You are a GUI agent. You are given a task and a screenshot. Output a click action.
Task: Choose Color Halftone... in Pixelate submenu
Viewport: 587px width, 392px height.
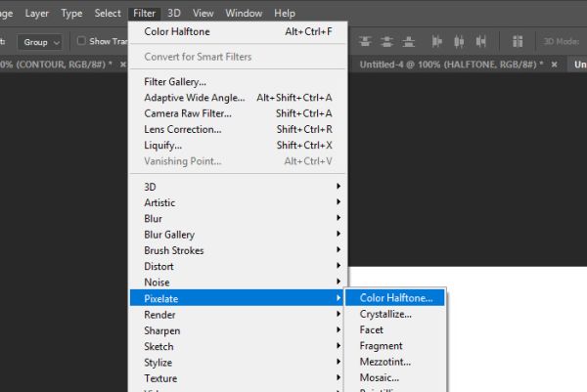pos(395,298)
